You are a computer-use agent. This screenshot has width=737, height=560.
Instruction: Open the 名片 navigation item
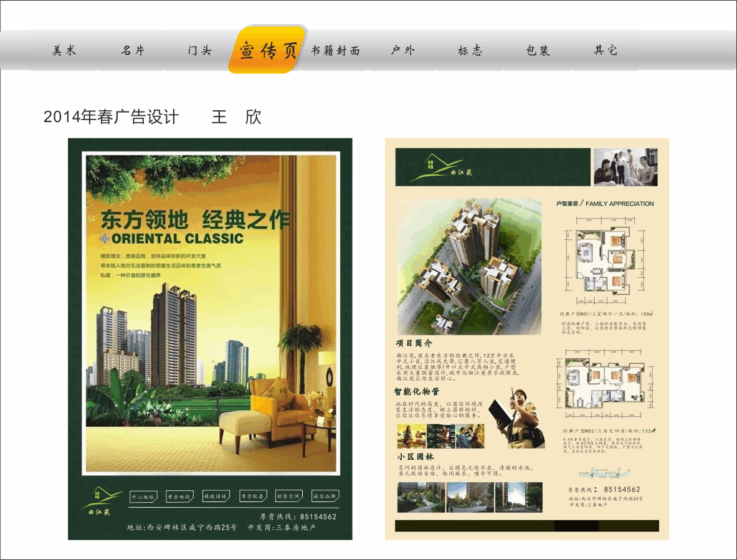pos(133,50)
